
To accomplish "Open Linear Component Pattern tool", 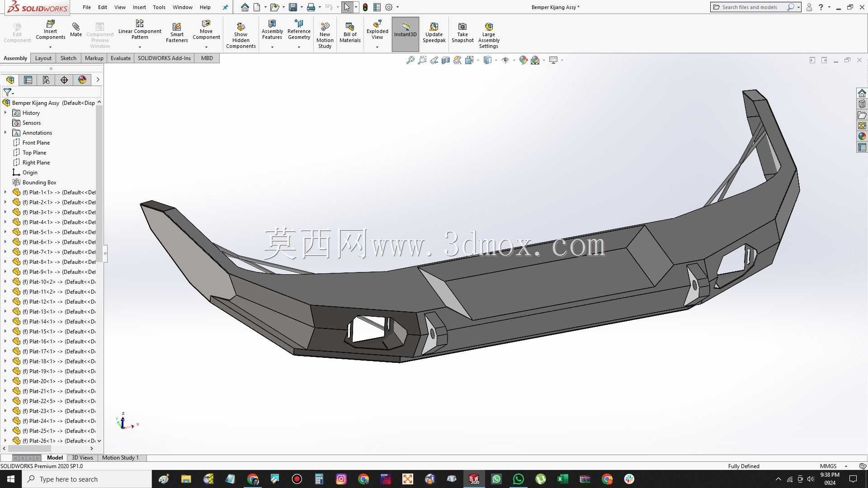I will [140, 30].
